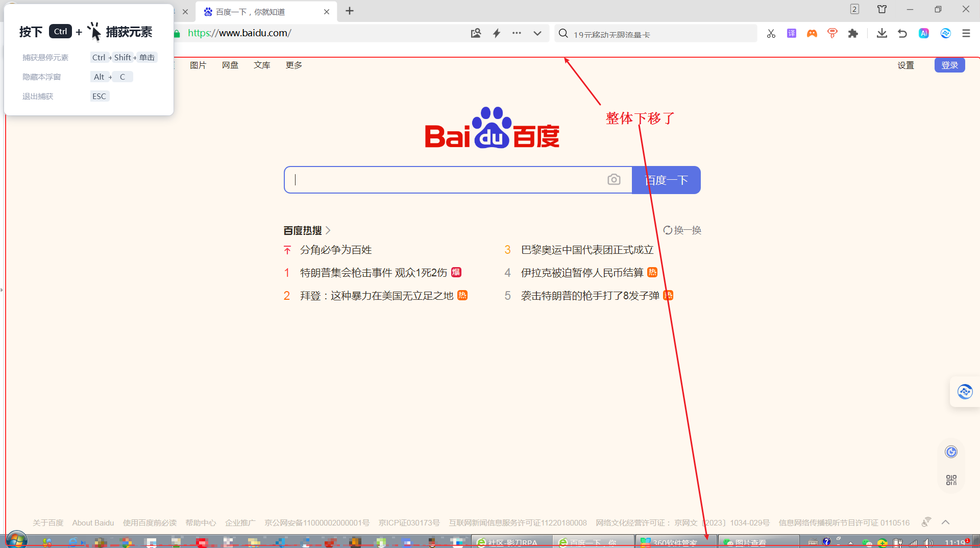Open the 设置 settings menu
This screenshot has width=980, height=548.
pos(906,65)
